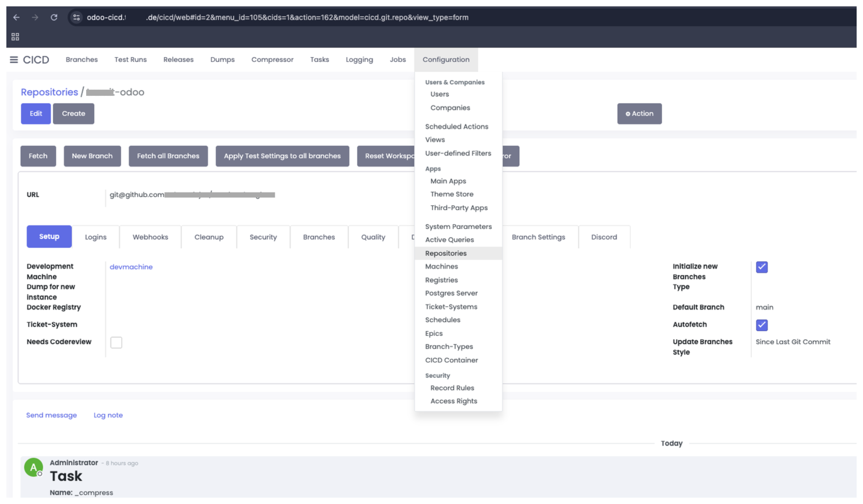Open System Parameters
Image resolution: width=863 pixels, height=504 pixels.
pyautogui.click(x=458, y=227)
